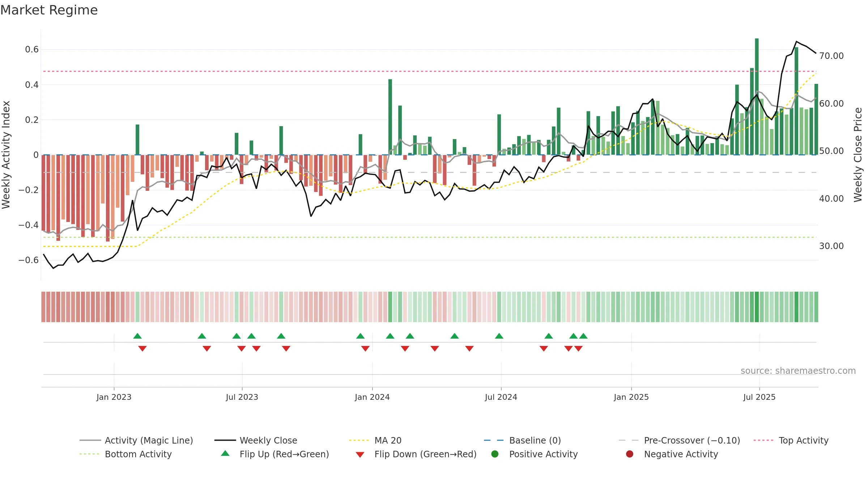Click the red circle beside Negative Activity
868x488 pixels.
click(630, 454)
